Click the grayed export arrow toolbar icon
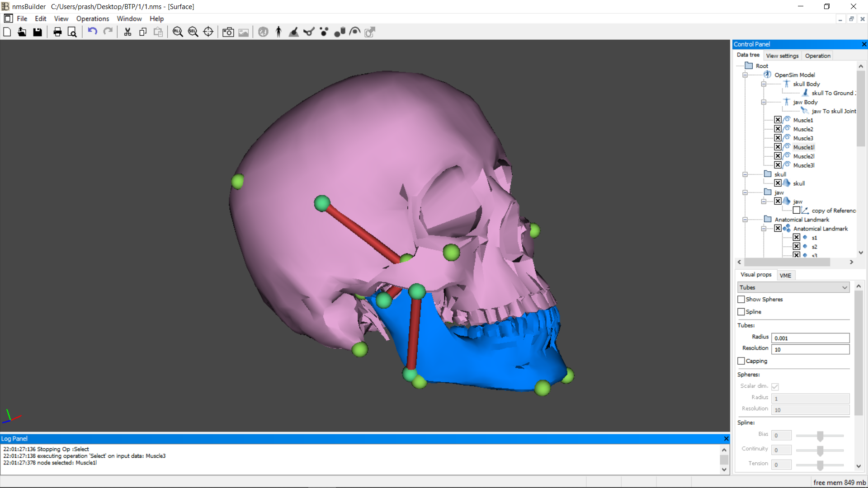The width and height of the screenshot is (868, 488). point(370,32)
